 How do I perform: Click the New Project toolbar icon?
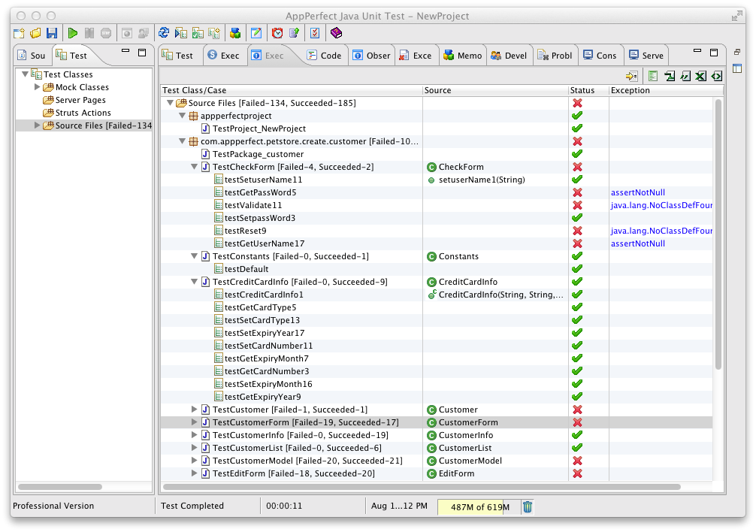coord(19,33)
